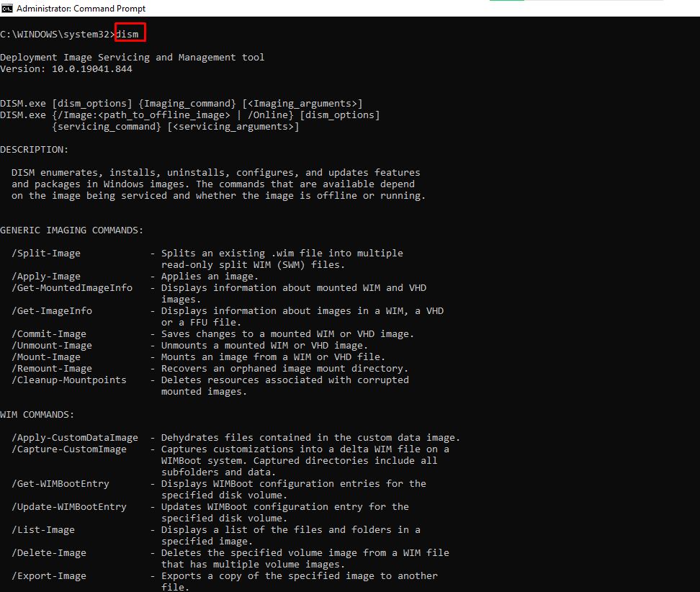
Task: Click the Version: 10.0.19041.844 line
Action: click(66, 69)
